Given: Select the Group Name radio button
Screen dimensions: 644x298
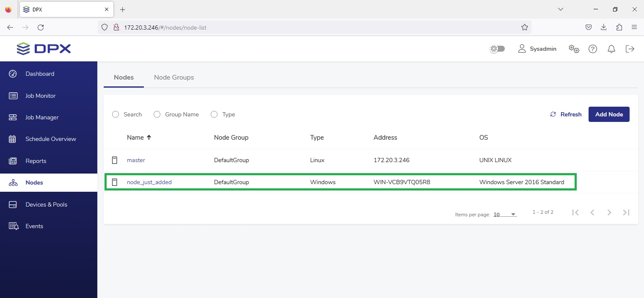Looking at the screenshot, I should [157, 114].
